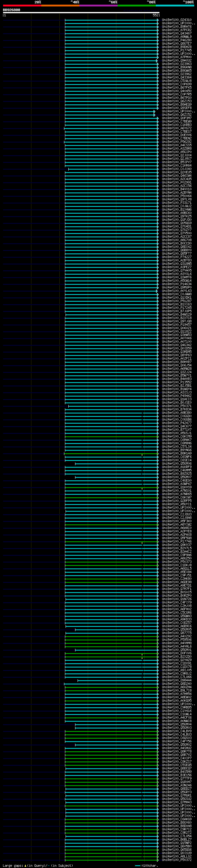
Task: Open hit UniRef100_Q5GM06
Action: coord(177,464)
